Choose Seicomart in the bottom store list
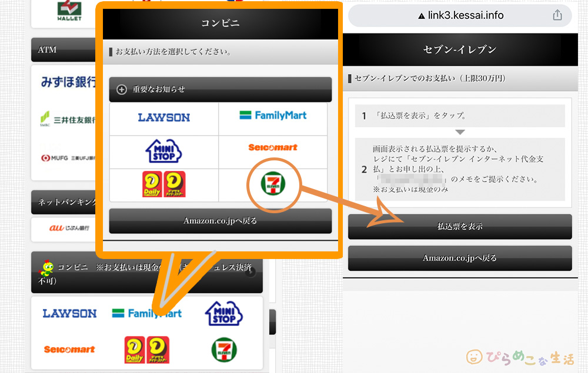 tap(69, 350)
